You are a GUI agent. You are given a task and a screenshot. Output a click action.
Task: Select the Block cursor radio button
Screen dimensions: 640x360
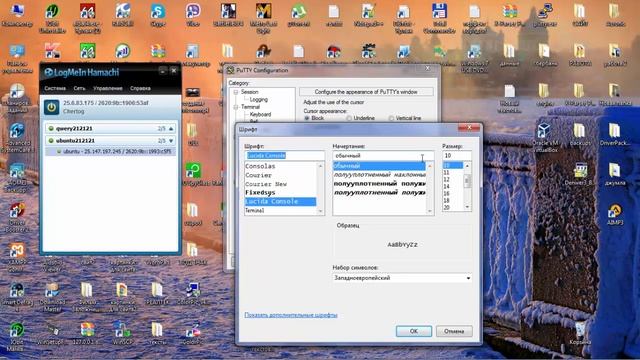click(307, 118)
